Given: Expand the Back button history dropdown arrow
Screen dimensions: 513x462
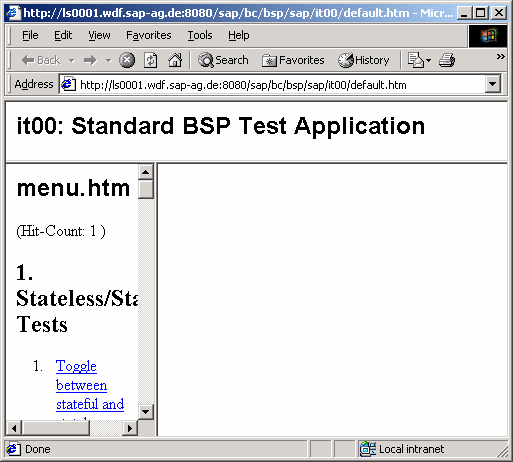Looking at the screenshot, I should click(x=71, y=61).
